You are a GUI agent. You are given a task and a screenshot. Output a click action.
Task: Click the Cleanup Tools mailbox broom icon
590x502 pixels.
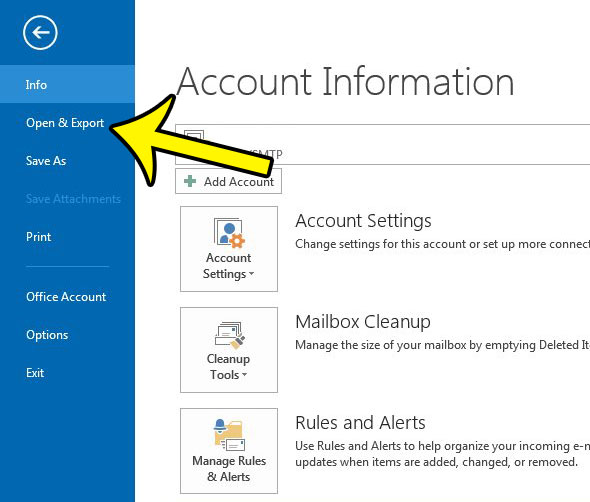[230, 334]
